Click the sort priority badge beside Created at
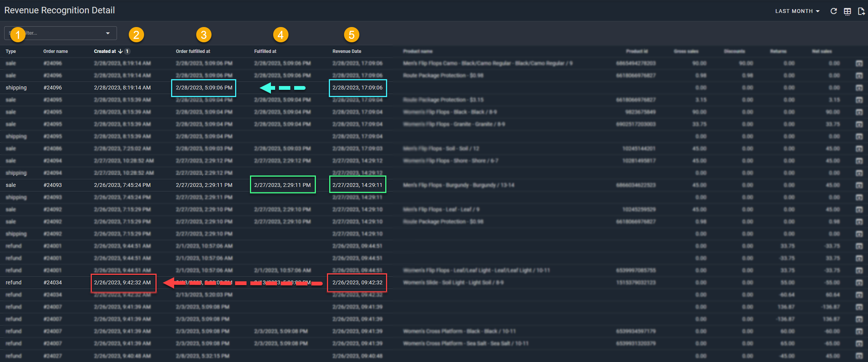This screenshot has width=868, height=362. pyautogui.click(x=127, y=51)
